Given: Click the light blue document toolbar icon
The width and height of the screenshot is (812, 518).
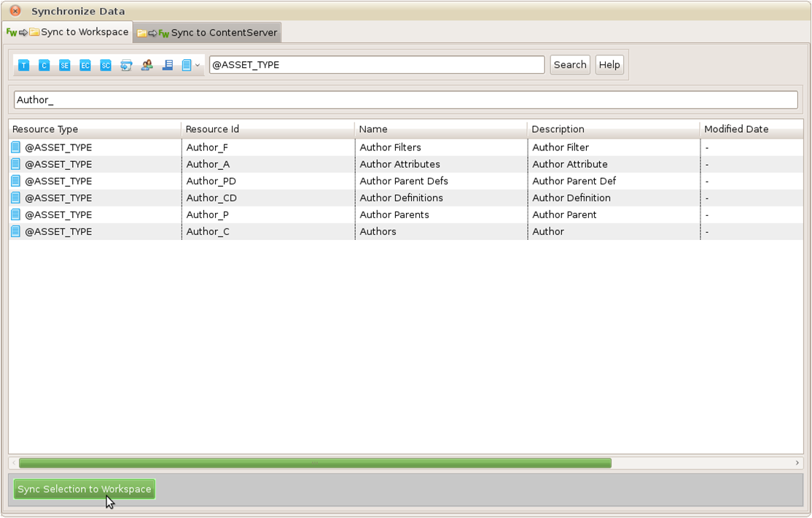Looking at the screenshot, I should pyautogui.click(x=187, y=66).
